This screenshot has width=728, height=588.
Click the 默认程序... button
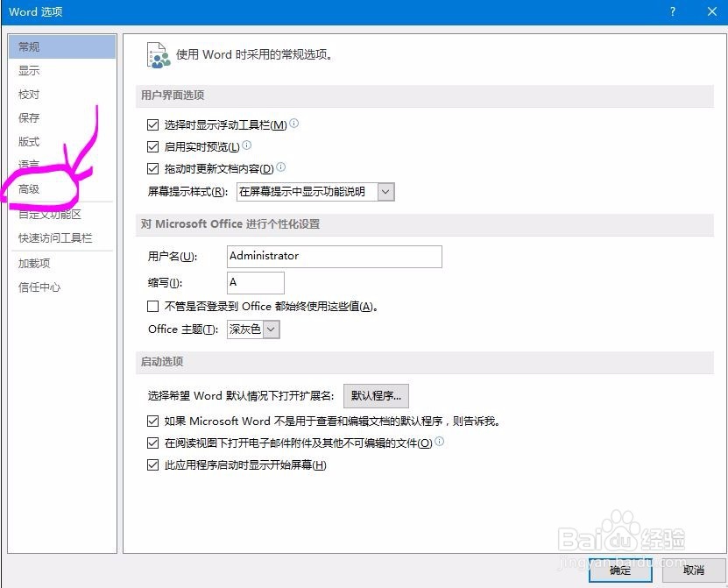click(x=376, y=396)
